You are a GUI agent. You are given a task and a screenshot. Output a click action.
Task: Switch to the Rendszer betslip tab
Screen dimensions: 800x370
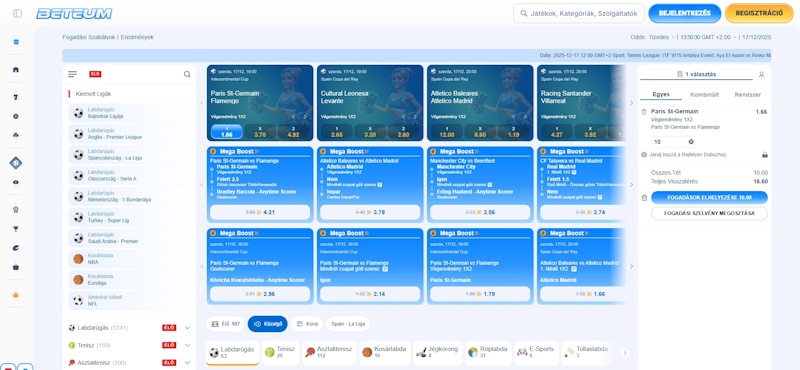coord(747,95)
